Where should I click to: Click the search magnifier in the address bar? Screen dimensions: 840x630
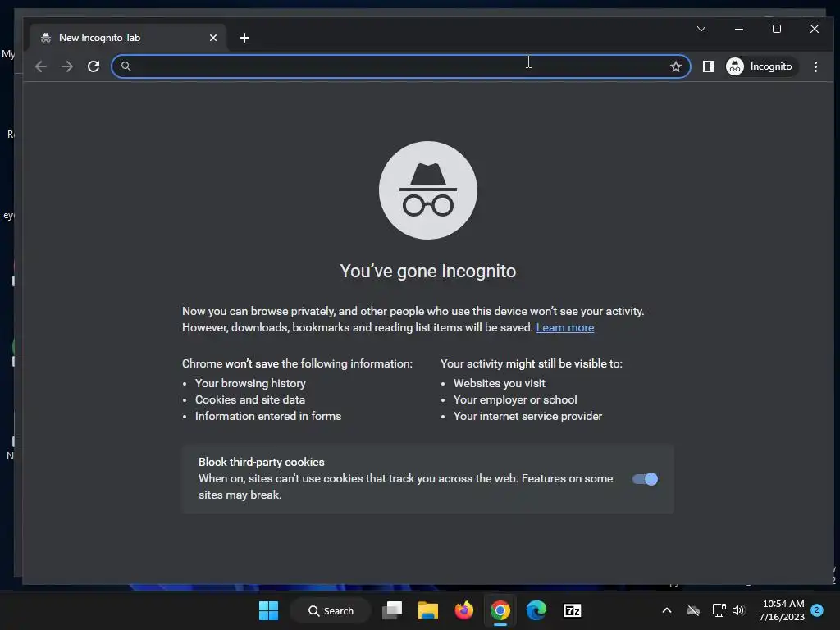pyautogui.click(x=126, y=66)
